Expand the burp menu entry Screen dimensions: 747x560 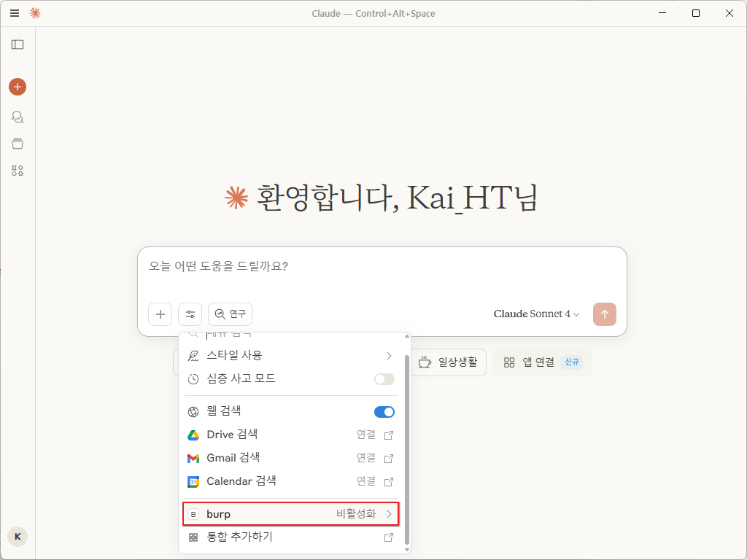(290, 514)
